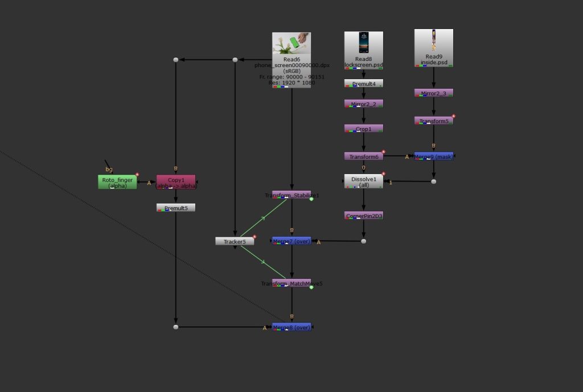583x392 pixels.
Task: Click the Dissolve1 (all) node
Action: [364, 181]
